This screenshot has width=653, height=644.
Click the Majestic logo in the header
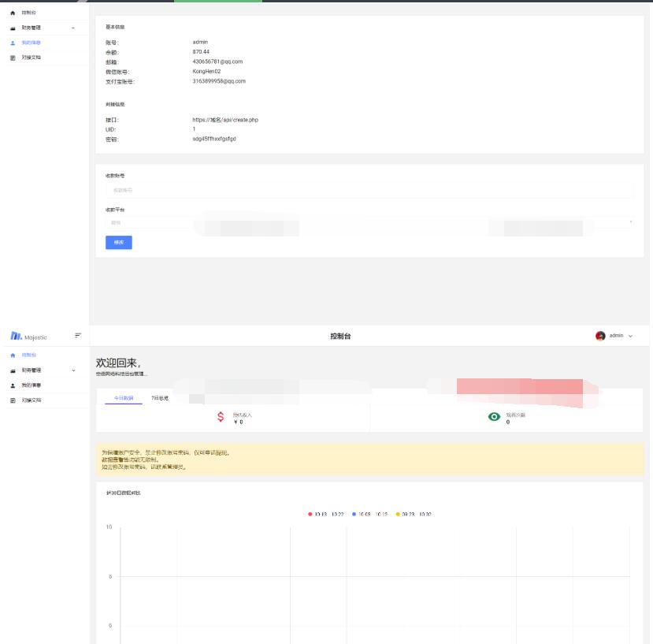click(28, 337)
